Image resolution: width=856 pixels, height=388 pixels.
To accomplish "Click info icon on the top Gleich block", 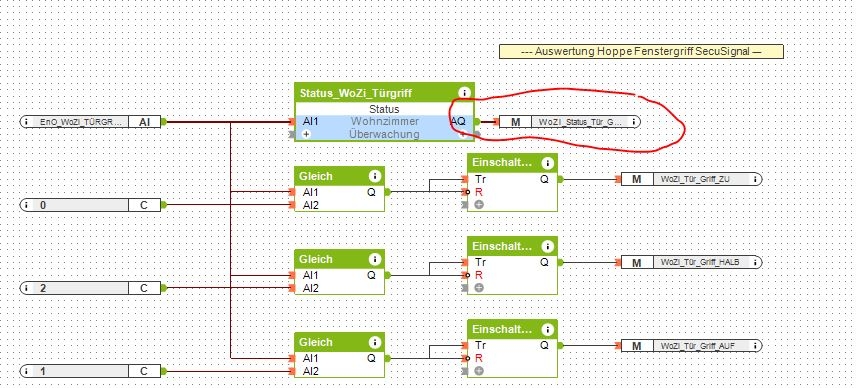I will pos(374,176).
